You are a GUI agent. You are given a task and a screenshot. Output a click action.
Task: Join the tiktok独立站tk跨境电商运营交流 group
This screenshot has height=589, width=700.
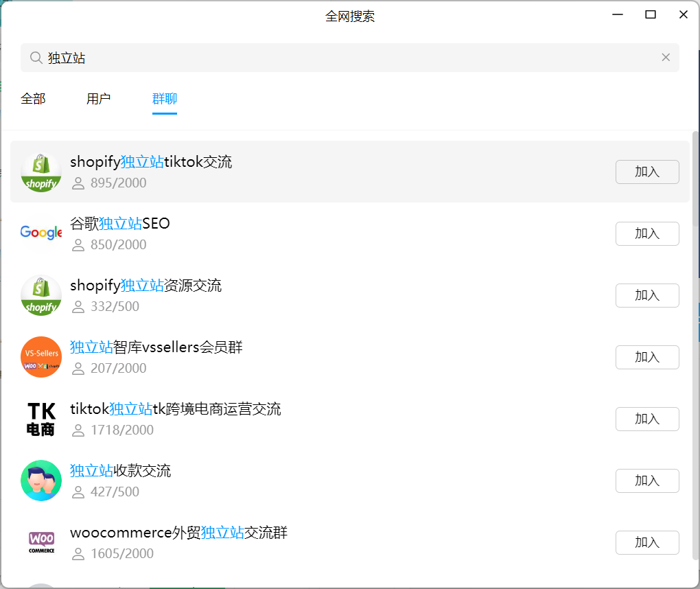click(x=646, y=419)
